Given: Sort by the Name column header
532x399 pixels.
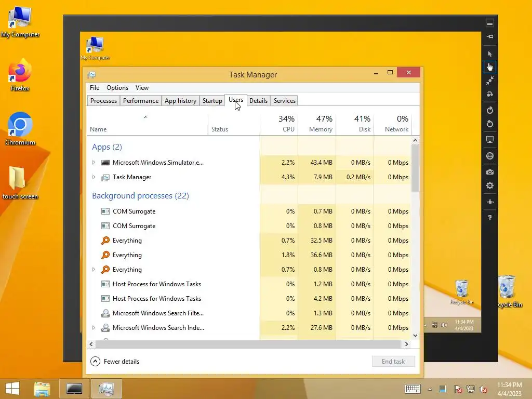Looking at the screenshot, I should point(147,125).
